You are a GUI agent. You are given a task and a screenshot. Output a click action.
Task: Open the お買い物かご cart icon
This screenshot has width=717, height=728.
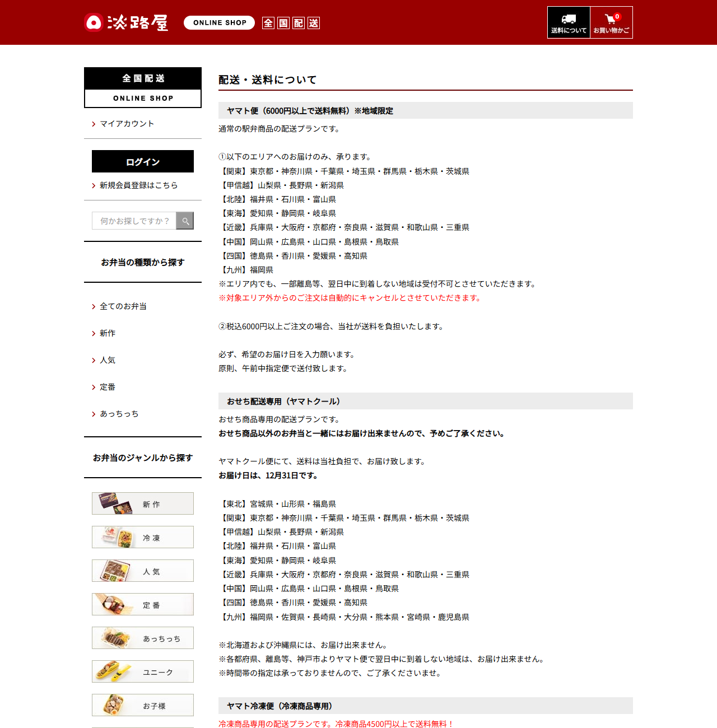611,22
